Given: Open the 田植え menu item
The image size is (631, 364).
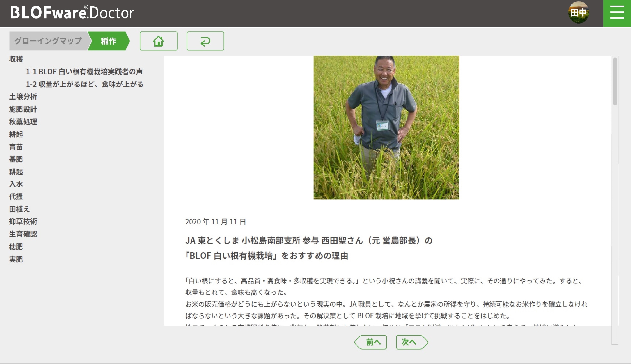Looking at the screenshot, I should (19, 209).
